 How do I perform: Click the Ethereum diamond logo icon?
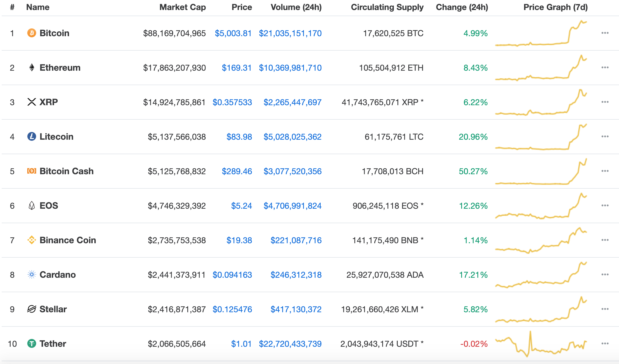tap(32, 67)
